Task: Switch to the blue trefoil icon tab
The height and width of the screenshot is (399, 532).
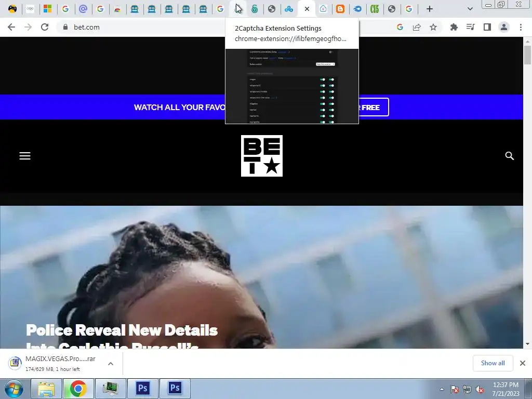Action: coord(289,9)
